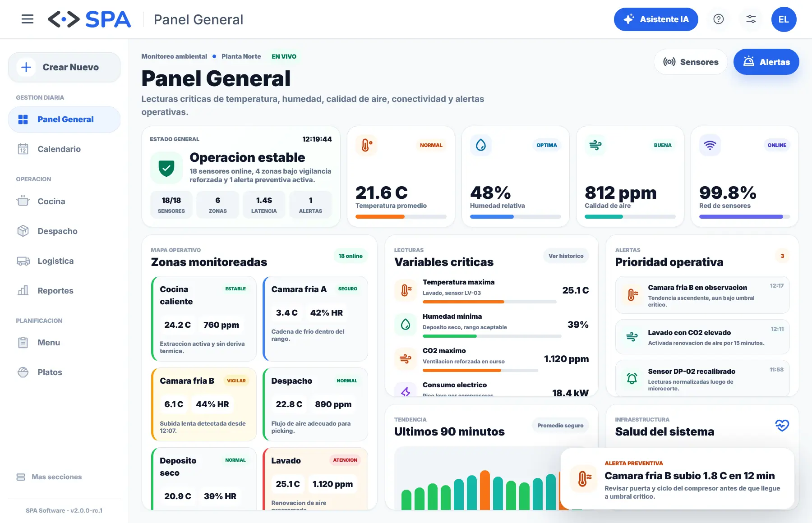Click the VIGILAR badge on Camara fria B
812x523 pixels.
[x=236, y=381]
